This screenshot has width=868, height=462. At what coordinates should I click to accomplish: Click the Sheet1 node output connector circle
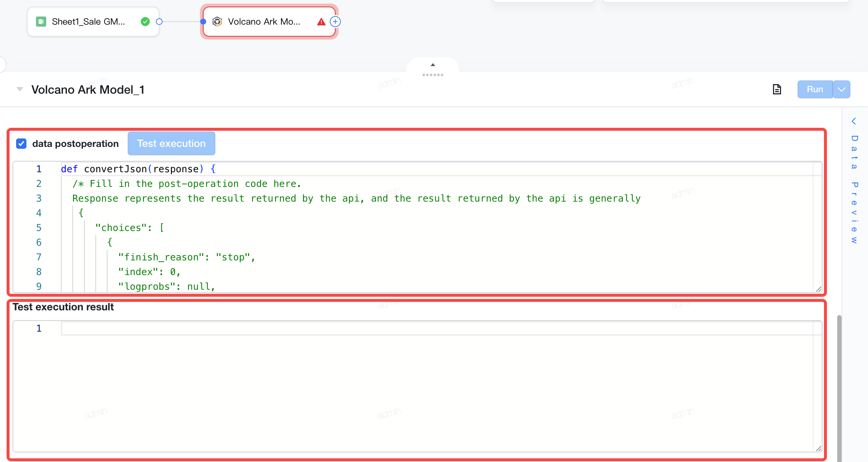point(159,22)
